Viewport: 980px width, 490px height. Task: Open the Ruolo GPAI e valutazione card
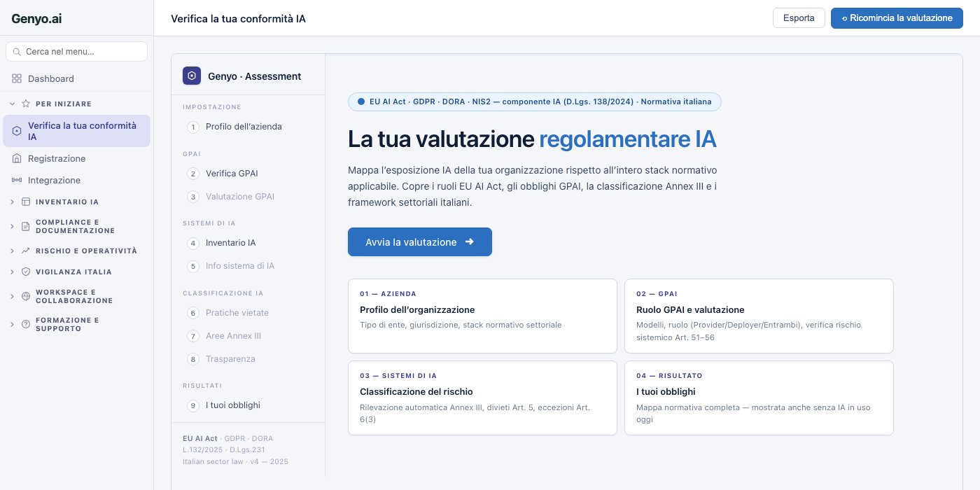click(759, 316)
